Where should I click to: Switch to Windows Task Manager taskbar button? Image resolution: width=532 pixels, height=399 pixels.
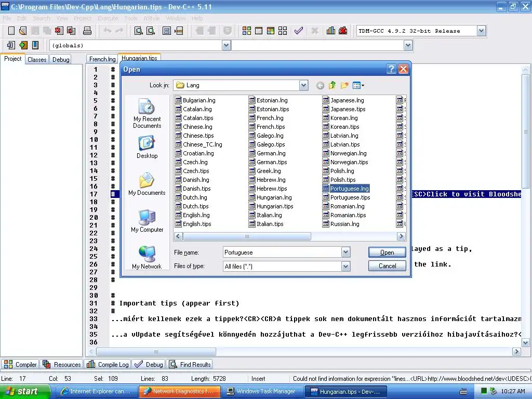[262, 391]
